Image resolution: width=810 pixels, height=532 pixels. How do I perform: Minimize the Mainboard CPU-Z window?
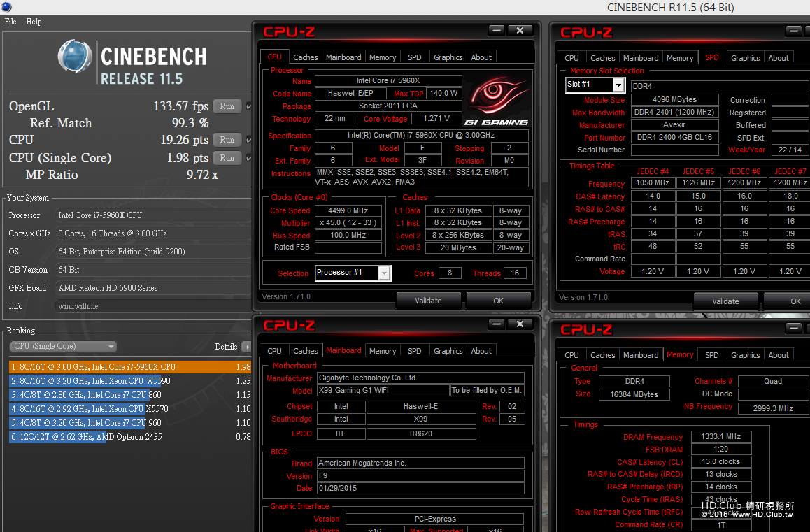497,324
